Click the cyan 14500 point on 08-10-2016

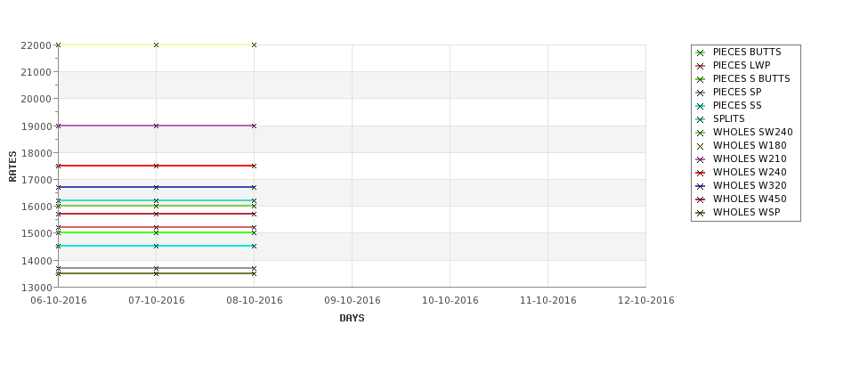[x=254, y=247]
